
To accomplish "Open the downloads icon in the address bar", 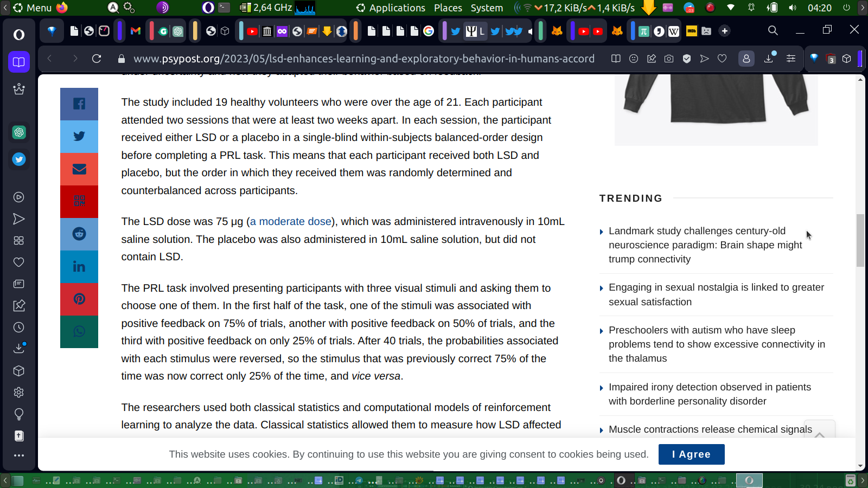I will click(769, 58).
